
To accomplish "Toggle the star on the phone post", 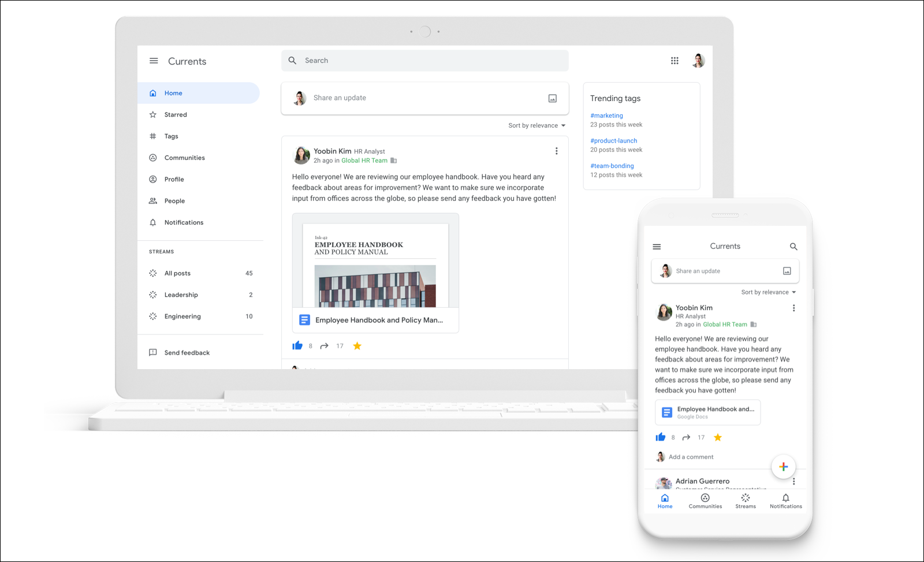I will click(x=718, y=437).
